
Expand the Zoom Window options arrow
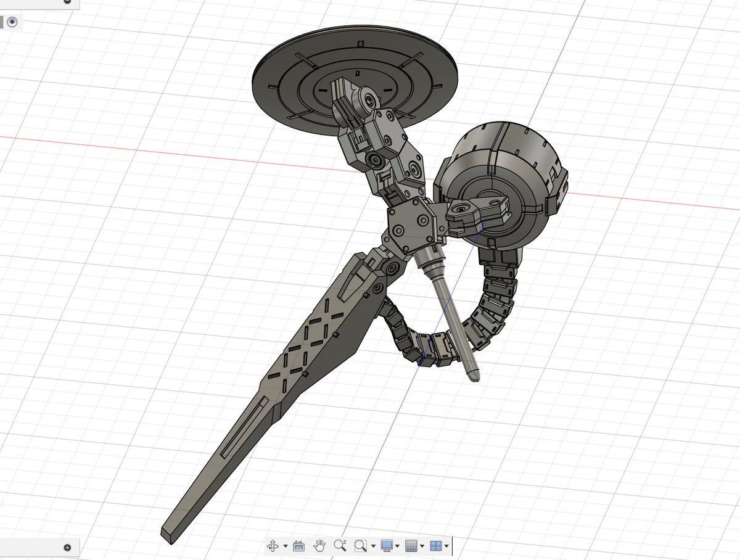(x=373, y=546)
